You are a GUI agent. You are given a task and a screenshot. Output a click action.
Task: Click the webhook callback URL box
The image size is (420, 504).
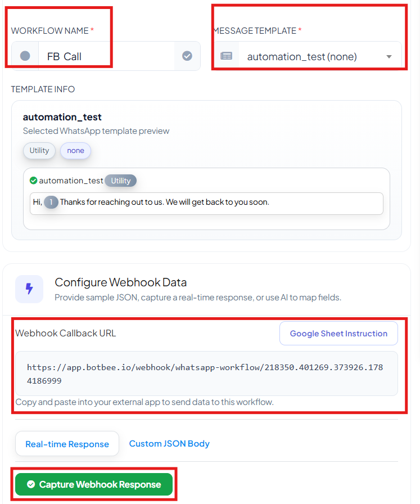(206, 373)
